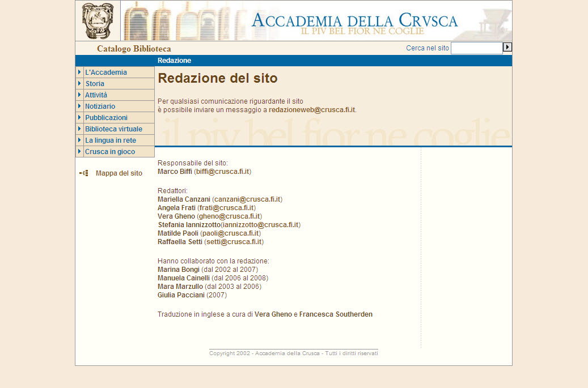Expand the arrow next to Storia

tap(79, 83)
